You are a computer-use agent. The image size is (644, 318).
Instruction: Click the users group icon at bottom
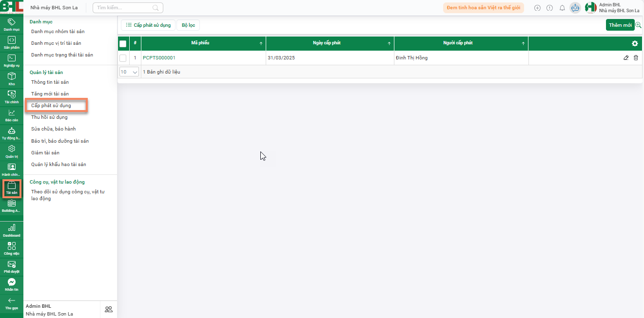coord(108,309)
